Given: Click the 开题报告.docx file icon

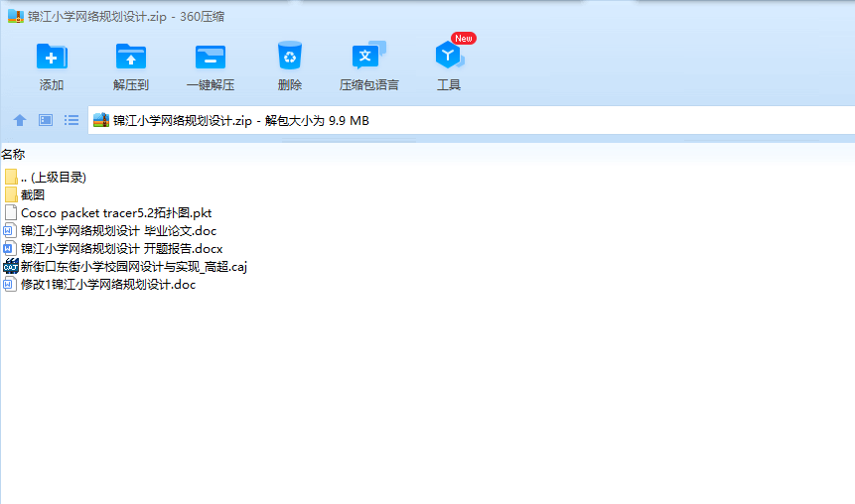Looking at the screenshot, I should tap(10, 248).
